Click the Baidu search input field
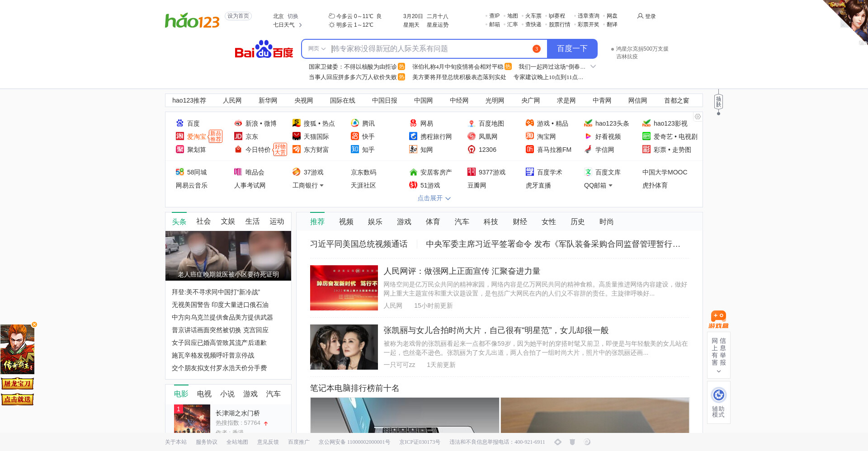 [x=429, y=48]
